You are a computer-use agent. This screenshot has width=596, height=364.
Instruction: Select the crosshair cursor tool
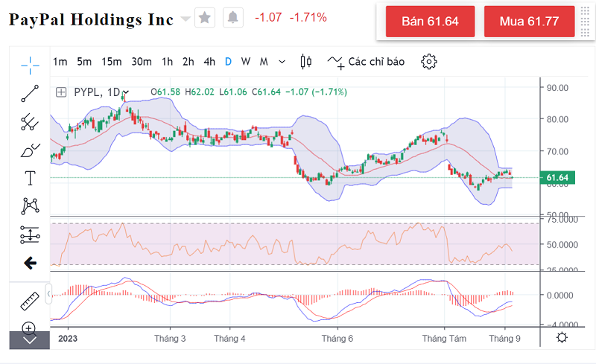coord(30,66)
